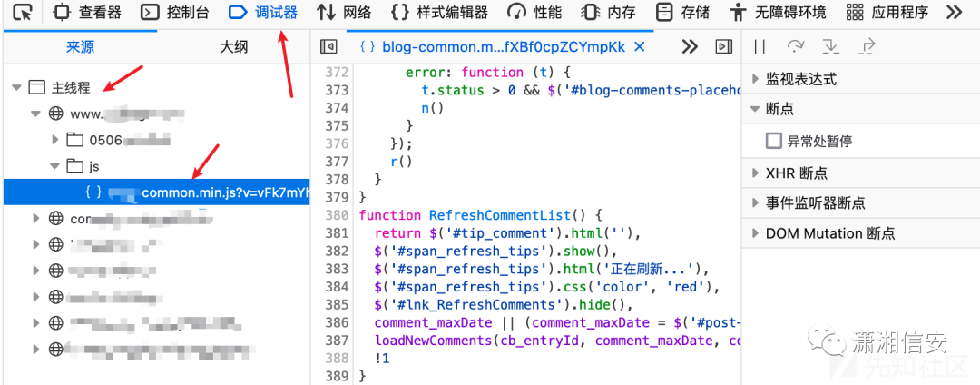Click the n() call on line 374
This screenshot has width=980, height=385.
coord(433,108)
